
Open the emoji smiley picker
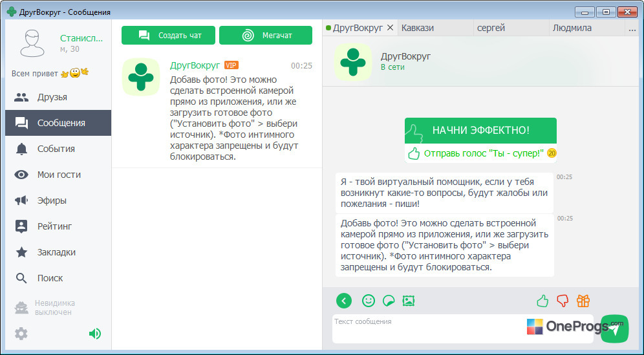[369, 301]
